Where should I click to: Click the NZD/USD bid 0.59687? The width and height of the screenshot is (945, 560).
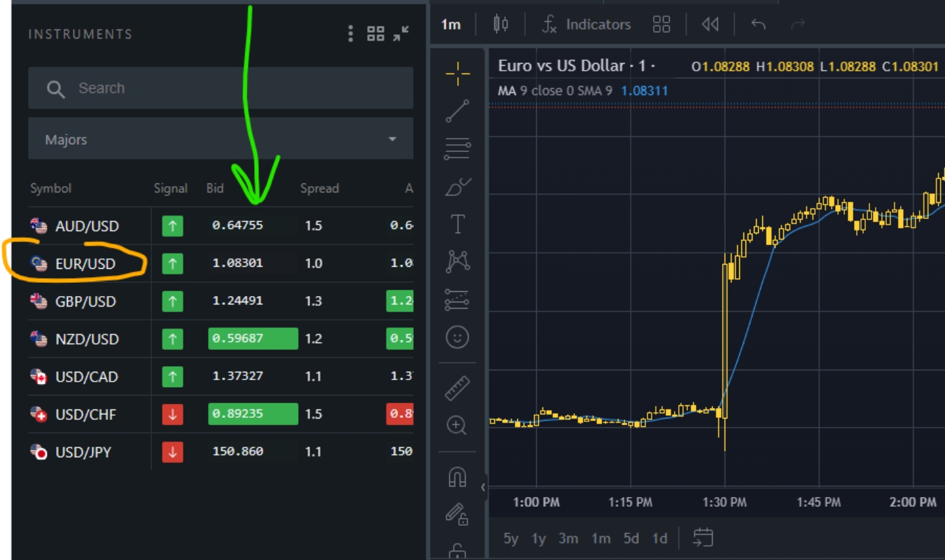tap(253, 339)
